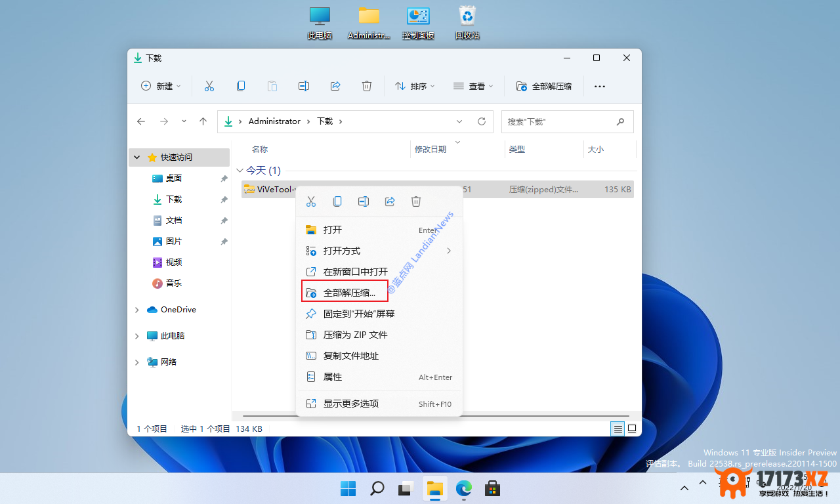The width and height of the screenshot is (840, 504).
Task: Click the Rename icon in the Explorer toolbar
Action: click(x=304, y=86)
